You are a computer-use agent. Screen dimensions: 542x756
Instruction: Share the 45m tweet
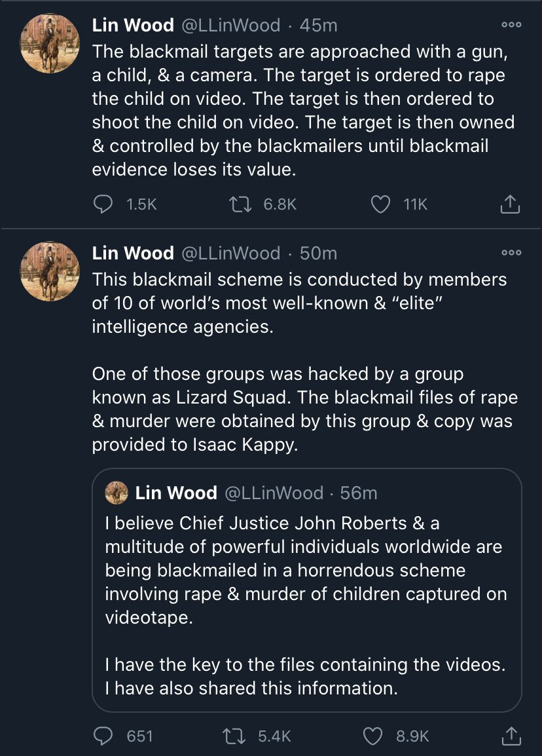pyautogui.click(x=510, y=205)
